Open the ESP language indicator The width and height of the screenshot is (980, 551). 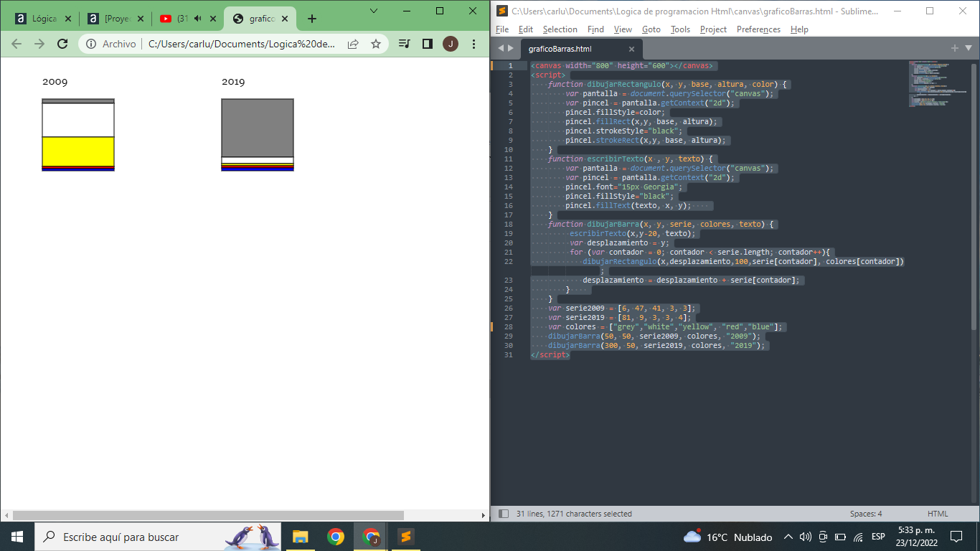coord(878,537)
